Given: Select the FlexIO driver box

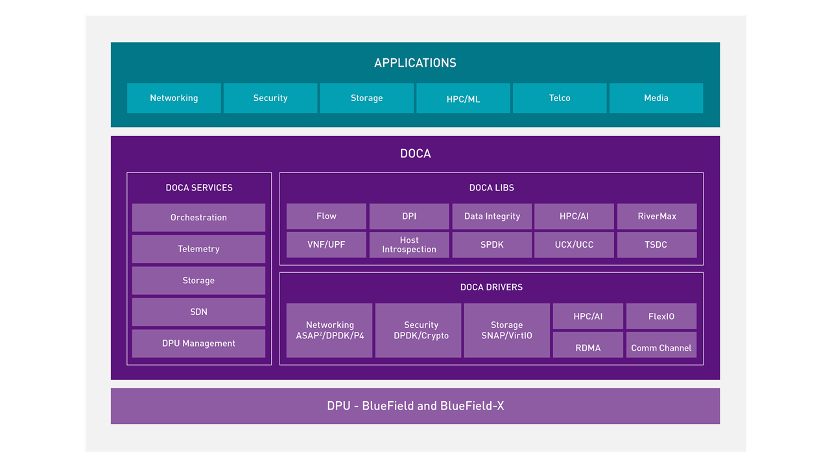Looking at the screenshot, I should tap(661, 317).
